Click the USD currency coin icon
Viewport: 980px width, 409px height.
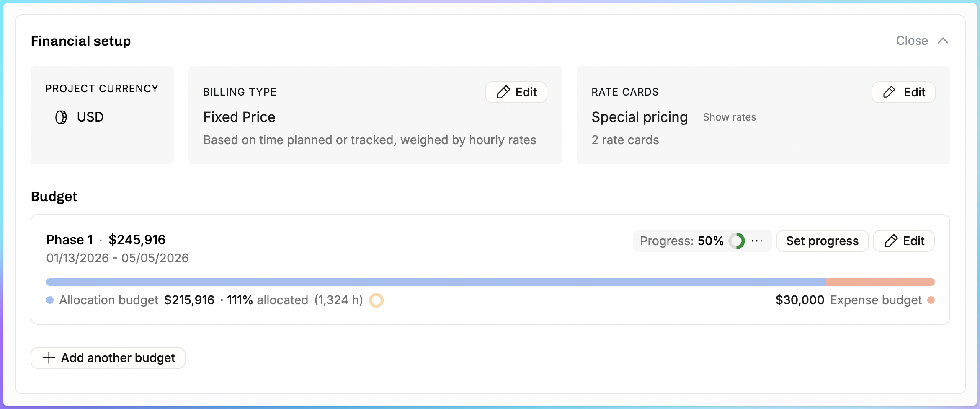click(61, 117)
